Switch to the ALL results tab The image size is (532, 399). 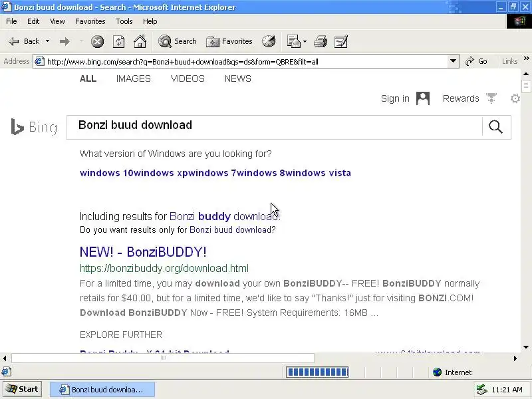88,78
